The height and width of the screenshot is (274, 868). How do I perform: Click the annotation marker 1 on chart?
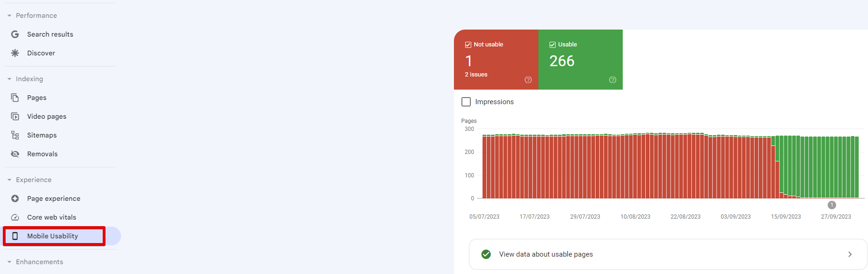(831, 205)
